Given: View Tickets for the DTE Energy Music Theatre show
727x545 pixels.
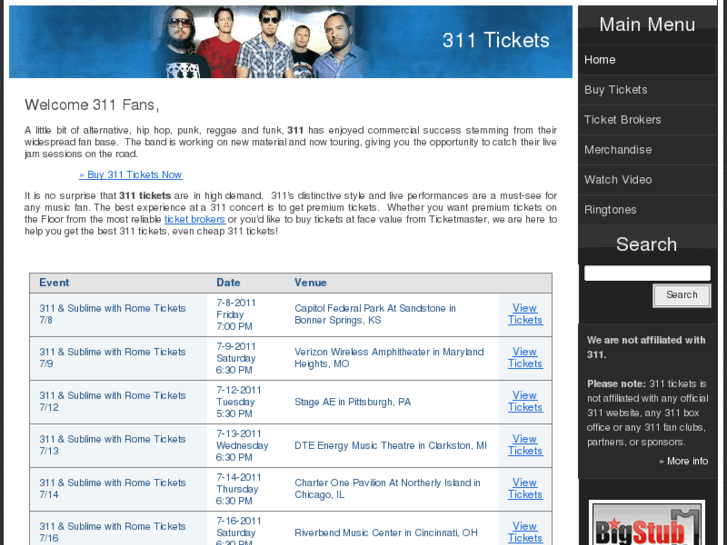Looking at the screenshot, I should (525, 445).
